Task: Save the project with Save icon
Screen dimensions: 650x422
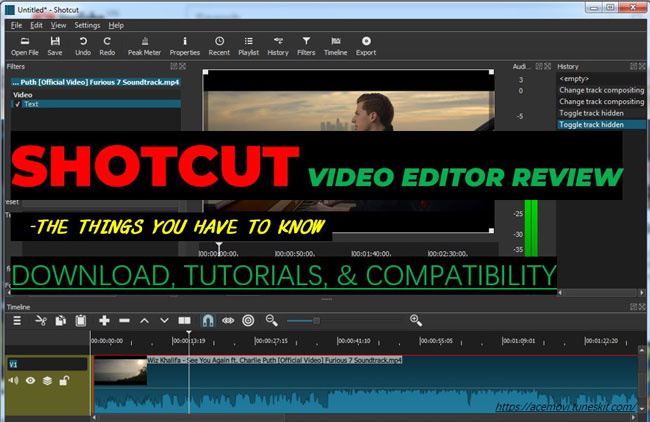Action: tap(55, 46)
